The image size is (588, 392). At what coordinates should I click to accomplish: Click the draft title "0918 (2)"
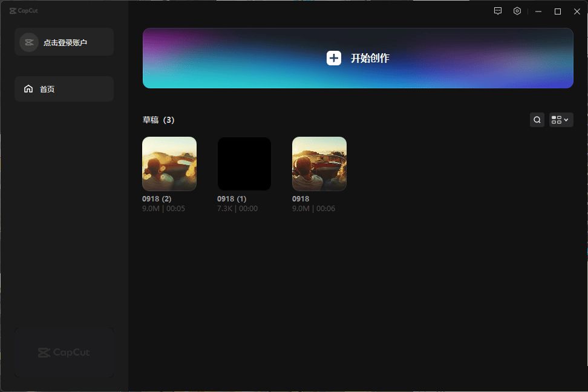[x=157, y=199]
